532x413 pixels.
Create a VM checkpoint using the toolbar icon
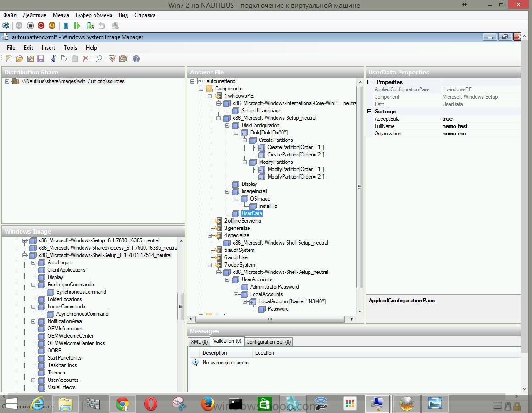[x=91, y=26]
